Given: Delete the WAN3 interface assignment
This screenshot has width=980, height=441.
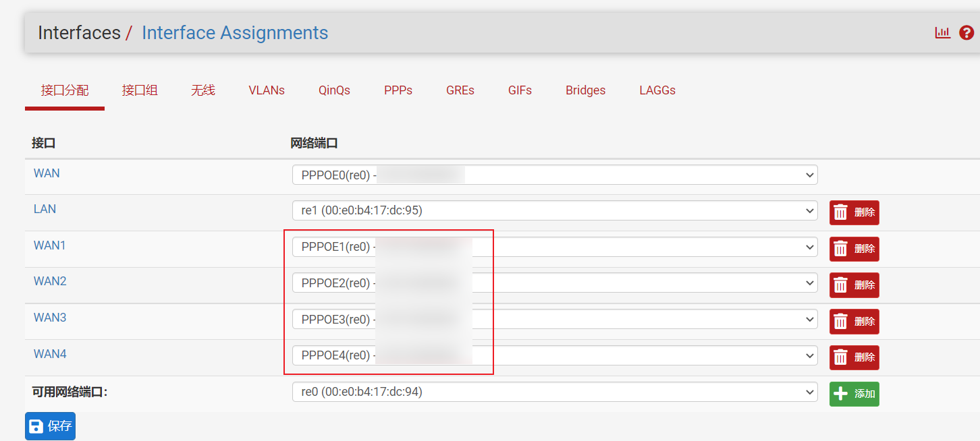Looking at the screenshot, I should tap(854, 322).
